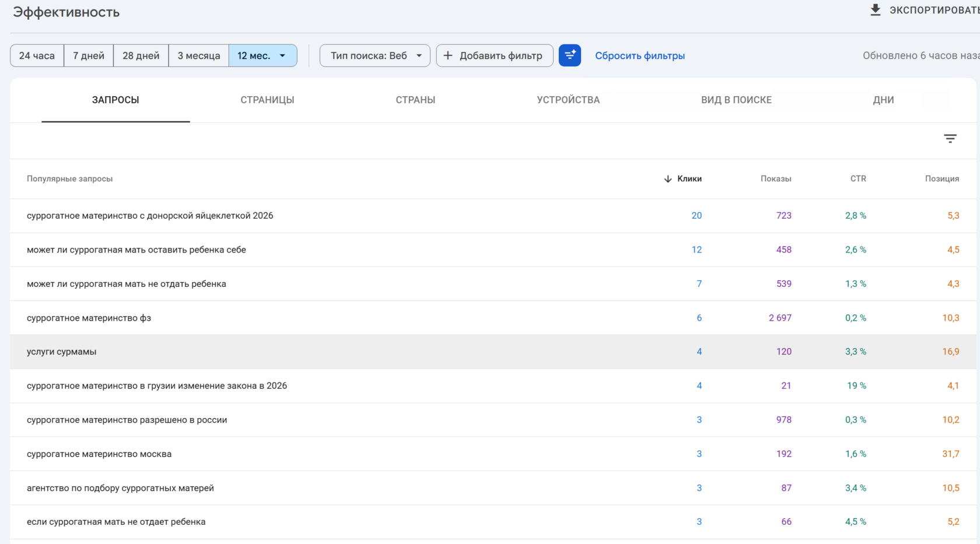Sort by the Показы column header
The image size is (980, 544).
click(x=776, y=179)
